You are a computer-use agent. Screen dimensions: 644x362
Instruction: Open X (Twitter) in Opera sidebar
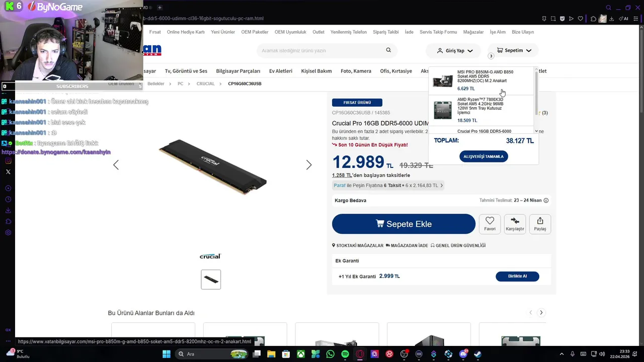coord(8,172)
